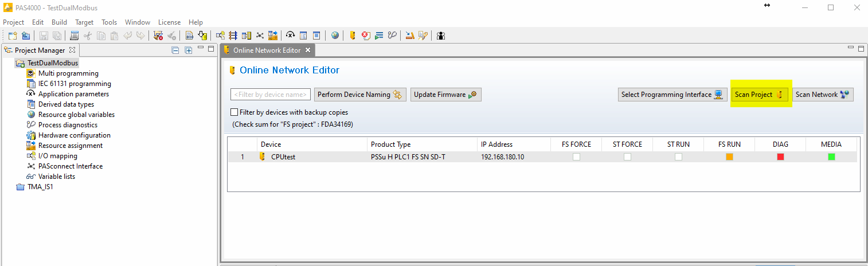Viewport: 868px width, 266px height.
Task: Click the binary 010 document toolbar icon
Action: tap(189, 36)
